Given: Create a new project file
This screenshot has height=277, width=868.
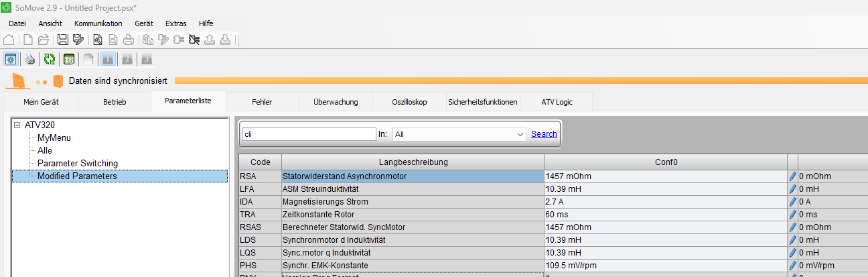Looking at the screenshot, I should click(28, 40).
